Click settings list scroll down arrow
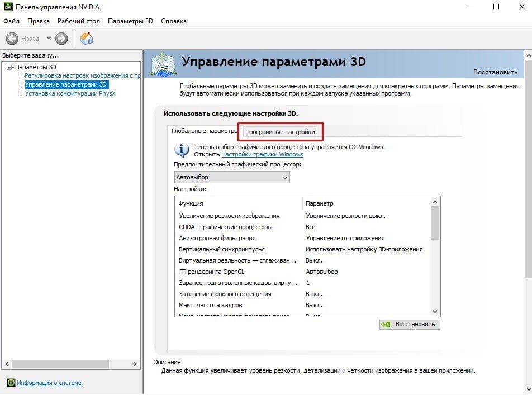532x395 pixels. click(x=435, y=312)
